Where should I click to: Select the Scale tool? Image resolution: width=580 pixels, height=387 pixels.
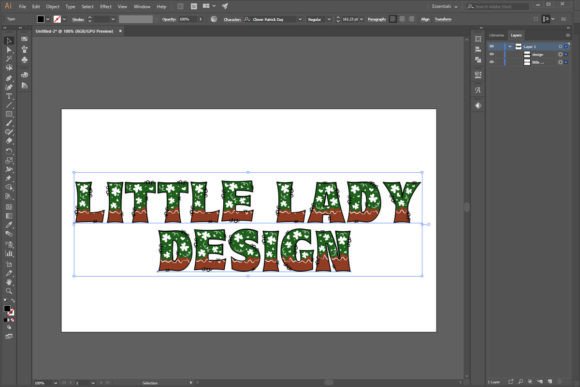(9, 161)
